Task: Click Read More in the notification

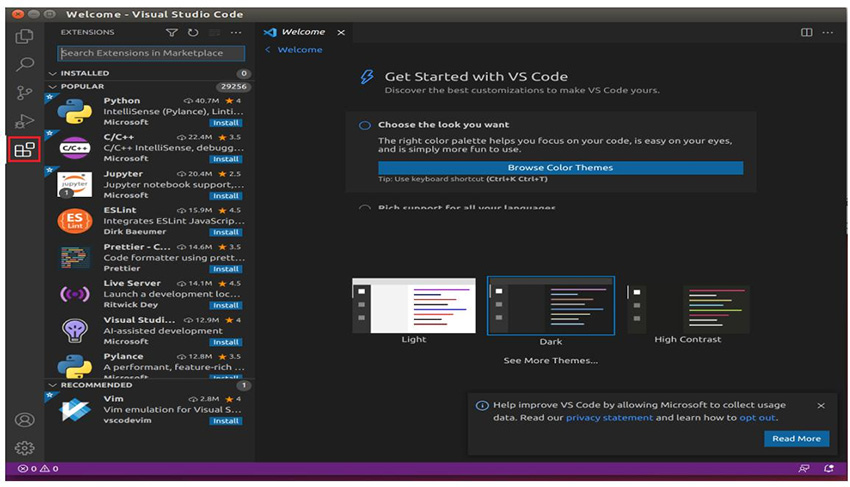Action: coord(796,438)
